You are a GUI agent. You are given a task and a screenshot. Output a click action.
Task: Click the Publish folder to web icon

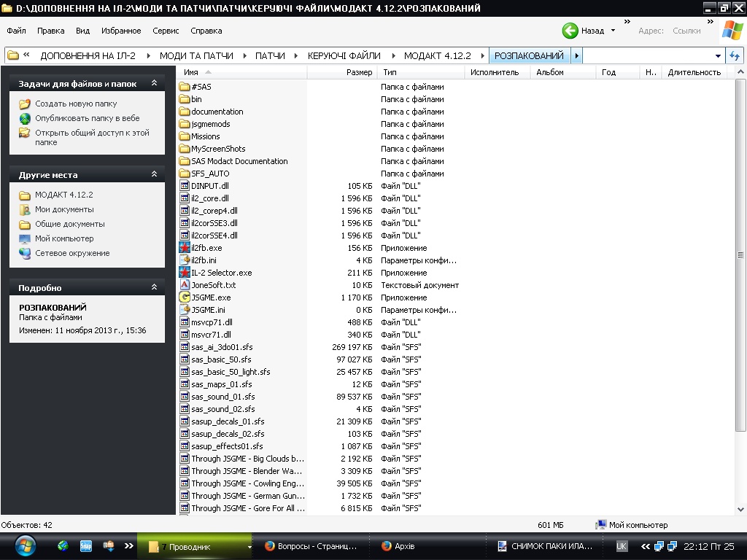click(x=25, y=118)
